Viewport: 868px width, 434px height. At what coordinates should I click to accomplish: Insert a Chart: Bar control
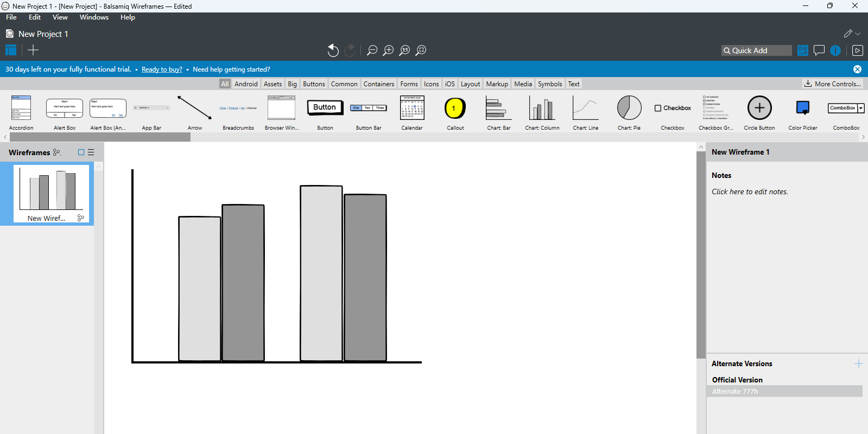tap(499, 113)
